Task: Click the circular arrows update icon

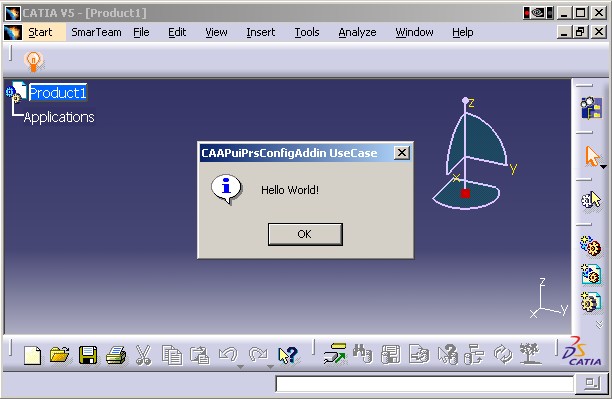Action: (503, 354)
